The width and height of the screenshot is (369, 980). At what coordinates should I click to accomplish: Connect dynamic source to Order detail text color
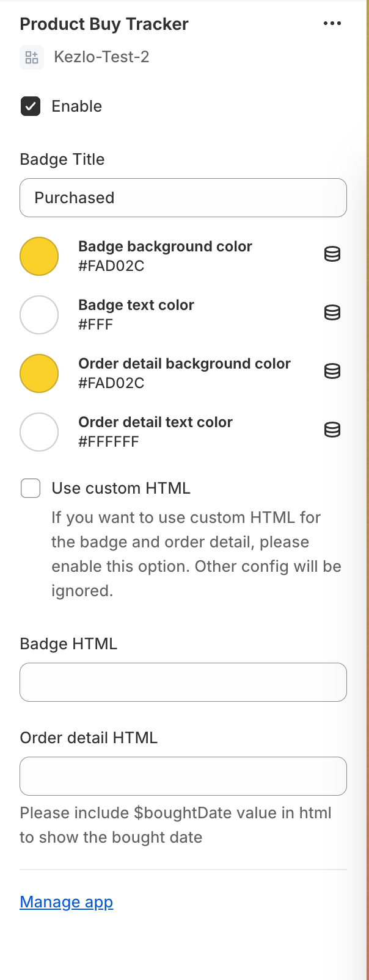(x=332, y=430)
